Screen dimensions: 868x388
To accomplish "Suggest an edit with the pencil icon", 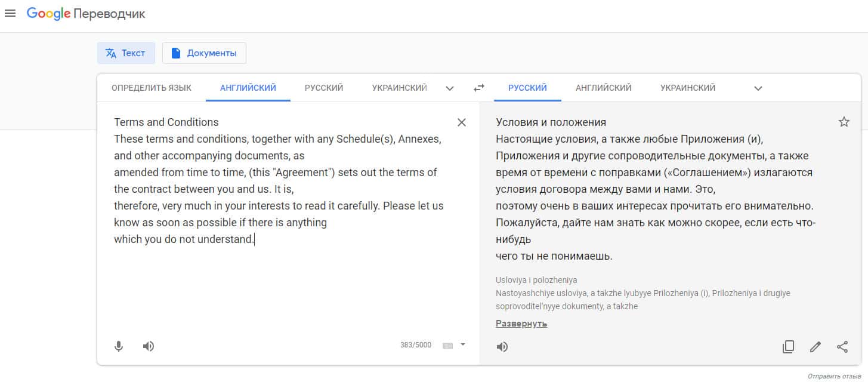I will pyautogui.click(x=815, y=347).
